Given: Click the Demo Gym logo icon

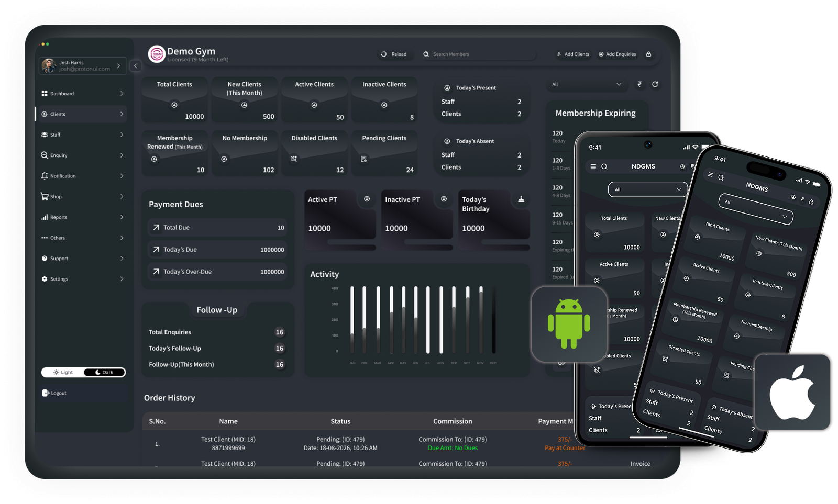Looking at the screenshot, I should [157, 54].
